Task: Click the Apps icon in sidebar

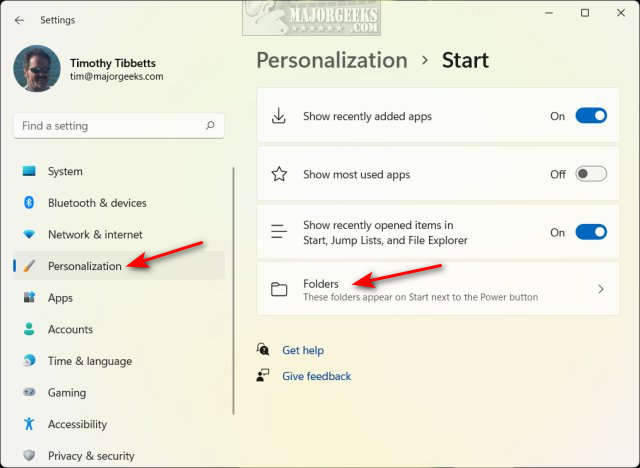Action: tap(29, 298)
